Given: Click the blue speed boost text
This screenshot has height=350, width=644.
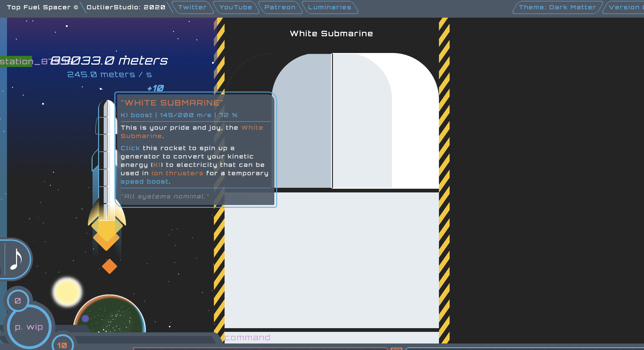Looking at the screenshot, I should [145, 182].
